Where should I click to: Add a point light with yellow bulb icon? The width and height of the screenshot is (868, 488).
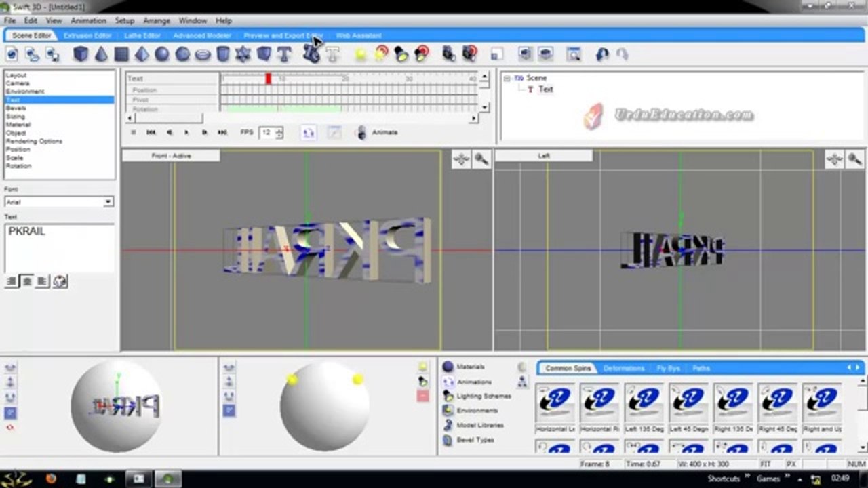(x=361, y=54)
